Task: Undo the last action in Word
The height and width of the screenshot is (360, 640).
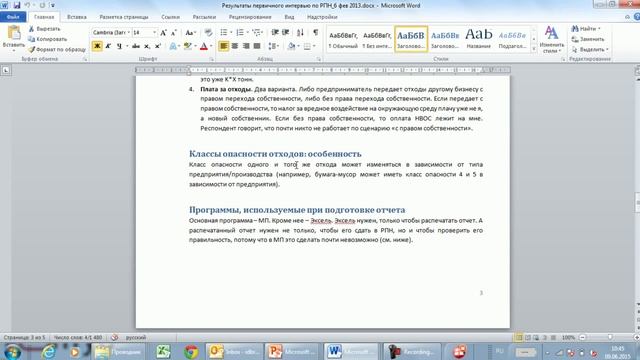Action: [28, 5]
